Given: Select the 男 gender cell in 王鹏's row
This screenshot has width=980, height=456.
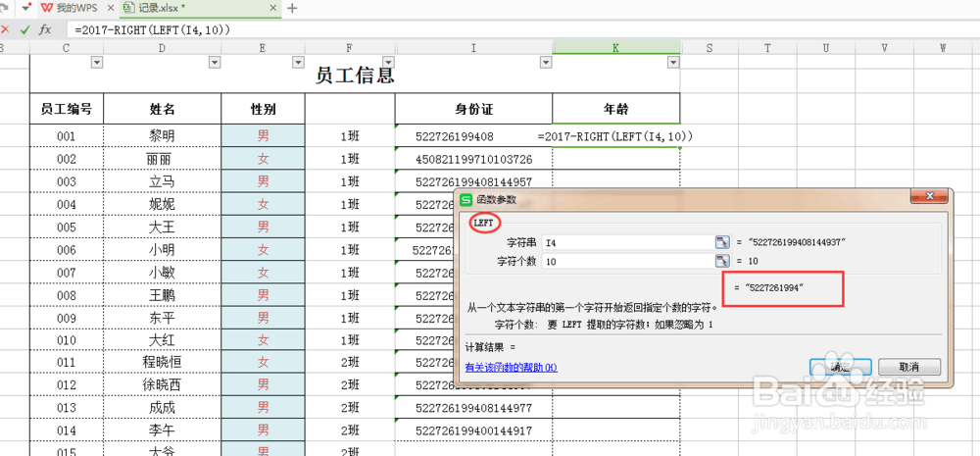Looking at the screenshot, I should click(263, 294).
